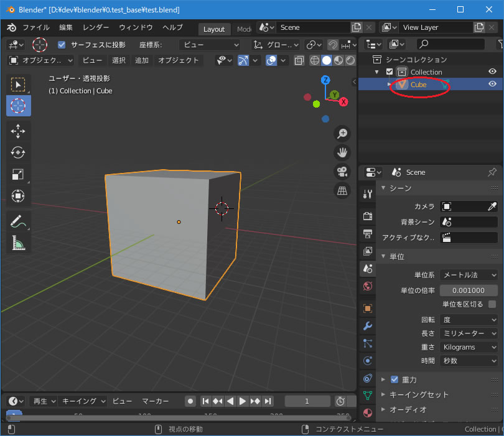This screenshot has width=504, height=436.
Task: Open the 単位系 dropdown
Action: (x=469, y=275)
